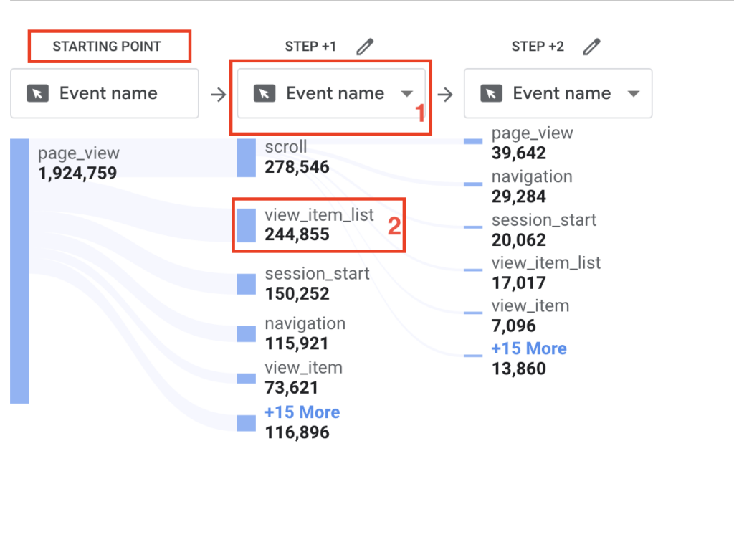Select the scroll node with 278,546 events
Screen dimensions: 734x560
pos(246,158)
